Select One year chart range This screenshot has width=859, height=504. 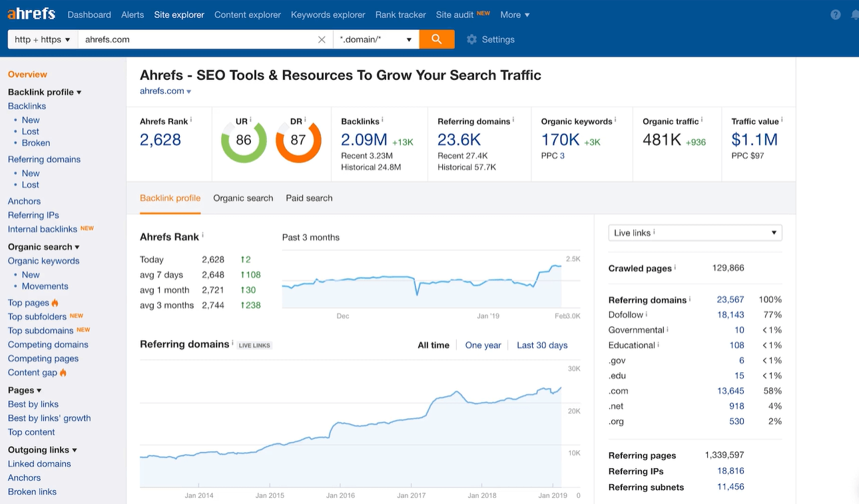(x=483, y=345)
